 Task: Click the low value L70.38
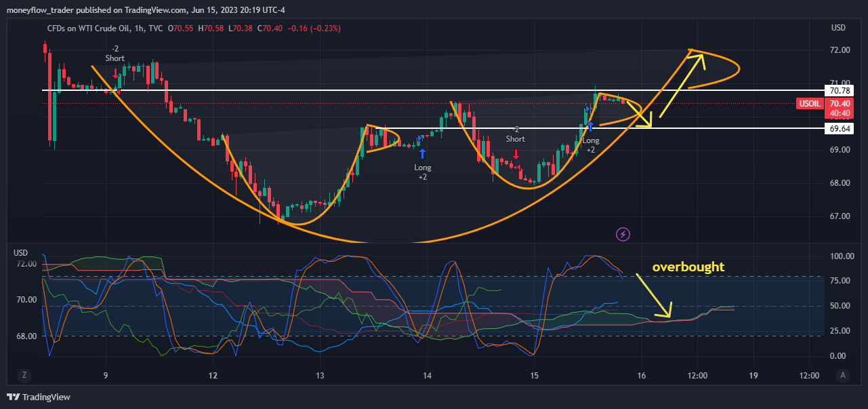click(x=241, y=28)
